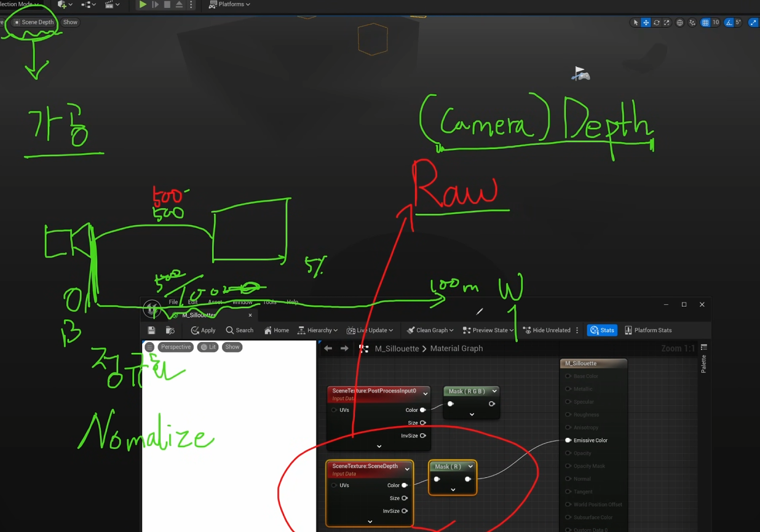Click the Skip/Advance frame button in main toolbar
This screenshot has height=532, width=760.
pos(156,4)
